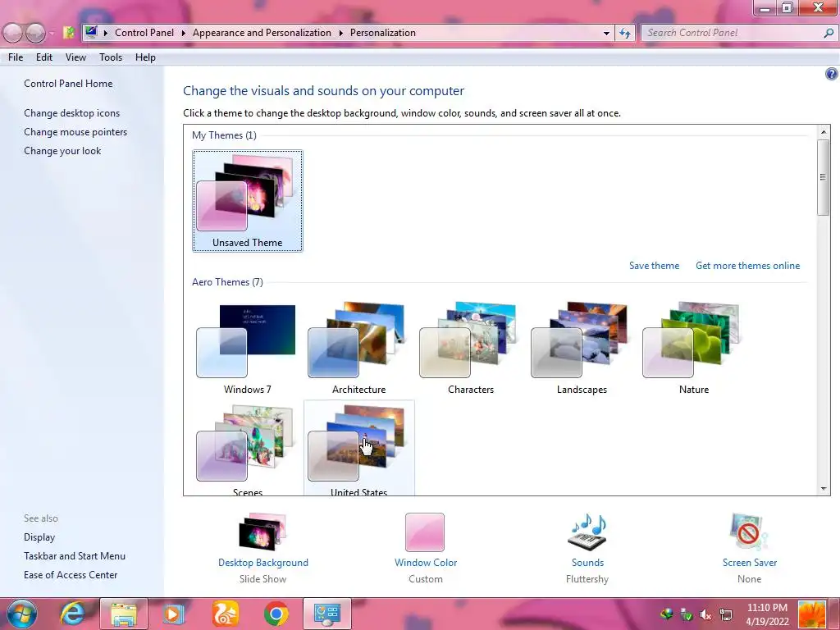Open the View menu
840x630 pixels.
75,57
